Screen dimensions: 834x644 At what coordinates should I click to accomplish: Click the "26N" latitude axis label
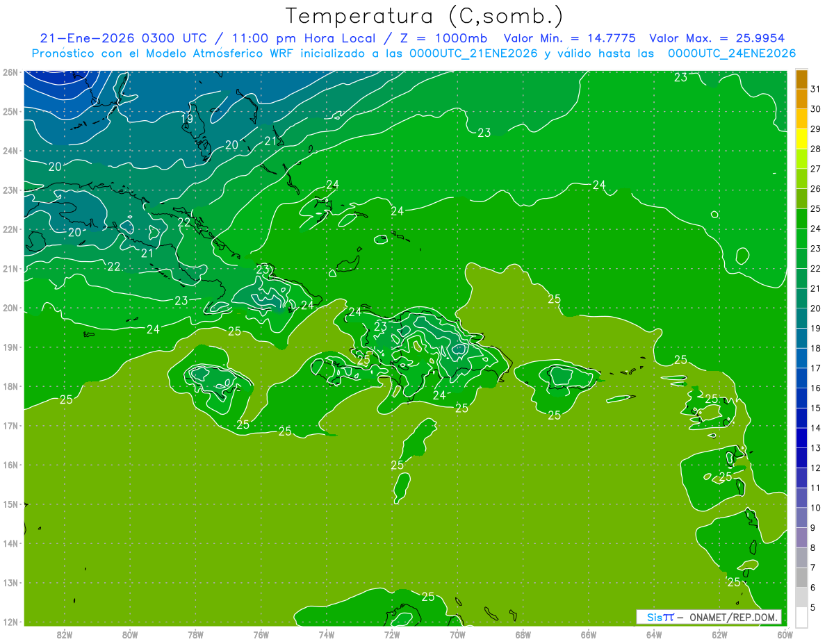(10, 72)
